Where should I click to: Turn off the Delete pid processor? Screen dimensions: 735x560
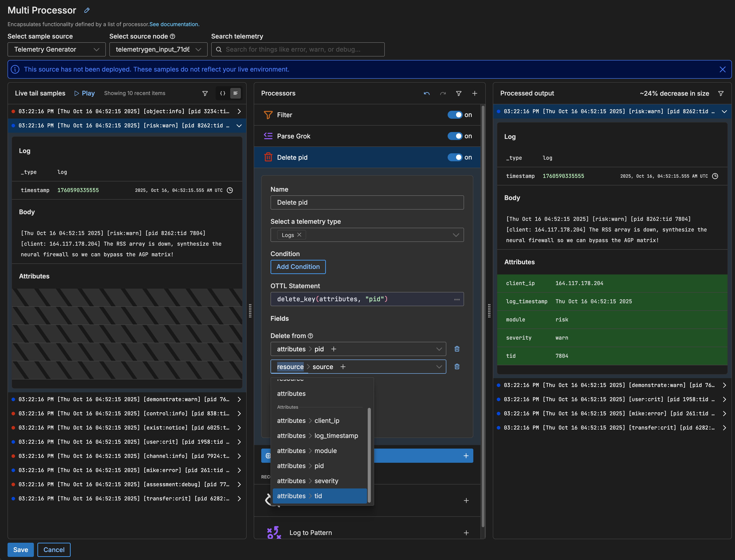[x=455, y=157]
